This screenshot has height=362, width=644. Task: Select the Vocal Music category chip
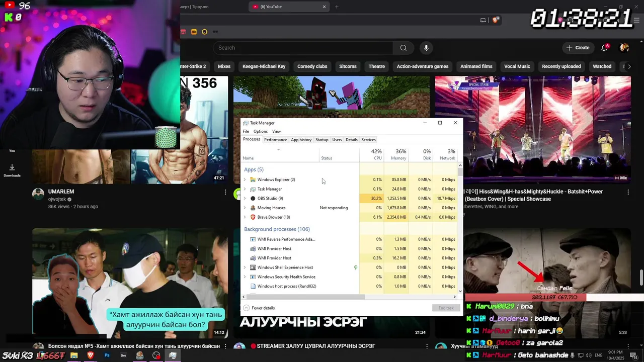point(517,66)
